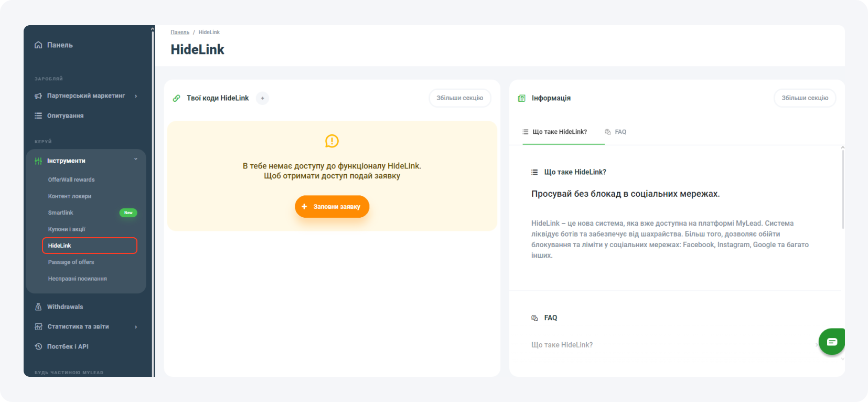This screenshot has width=868, height=402.
Task: Click the plus icon to add a HideLink code
Action: [x=263, y=98]
